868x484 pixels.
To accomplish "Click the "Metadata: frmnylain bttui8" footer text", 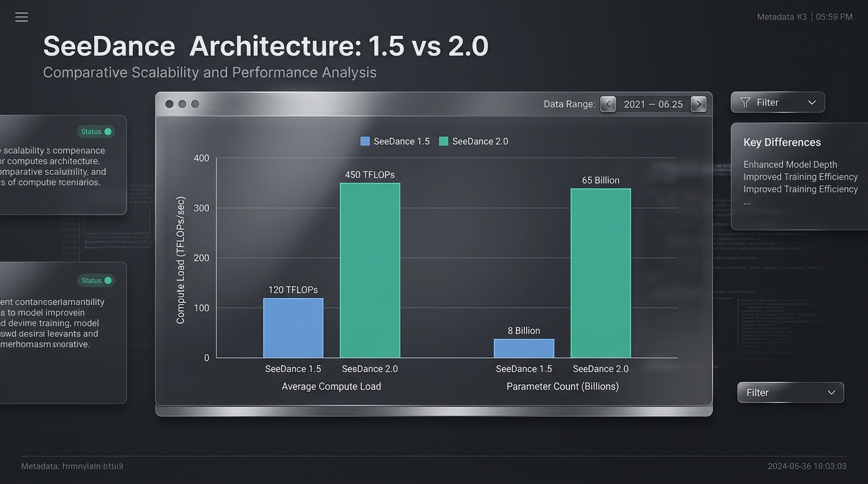I will tap(72, 466).
